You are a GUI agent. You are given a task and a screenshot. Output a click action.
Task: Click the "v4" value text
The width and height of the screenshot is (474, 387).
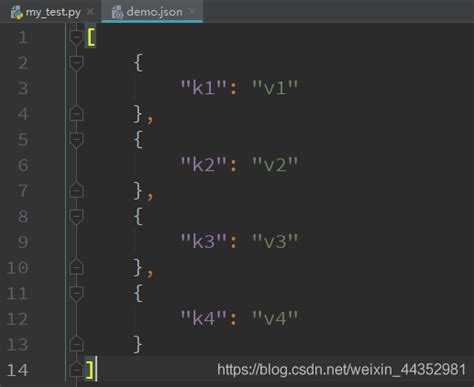[x=275, y=318]
